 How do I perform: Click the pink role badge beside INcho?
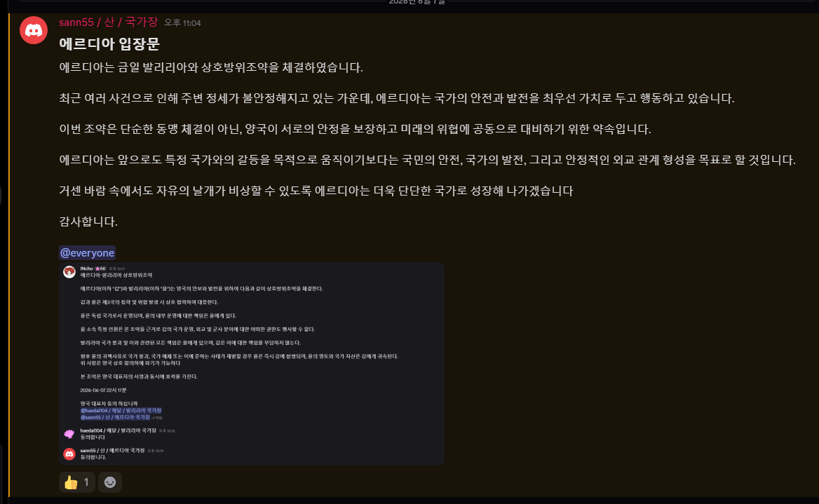click(x=100, y=268)
